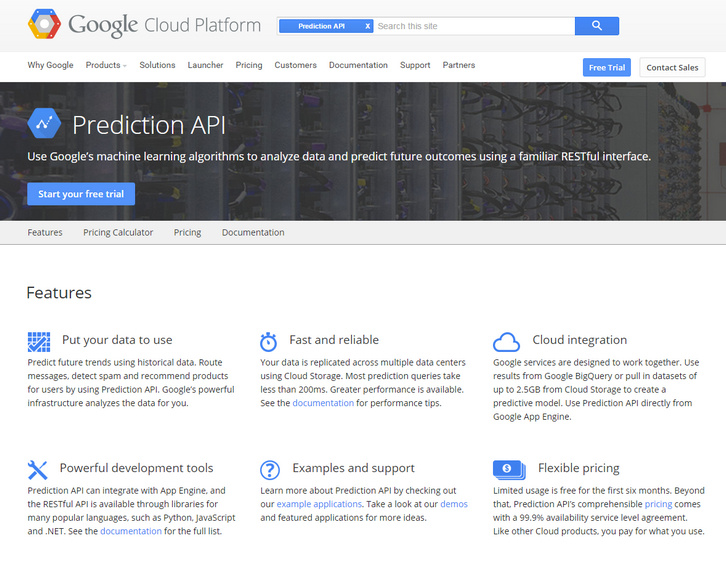Viewport: 726px width, 569px height.
Task: Click the cloud icon for Cloud integration
Action: pos(507,341)
